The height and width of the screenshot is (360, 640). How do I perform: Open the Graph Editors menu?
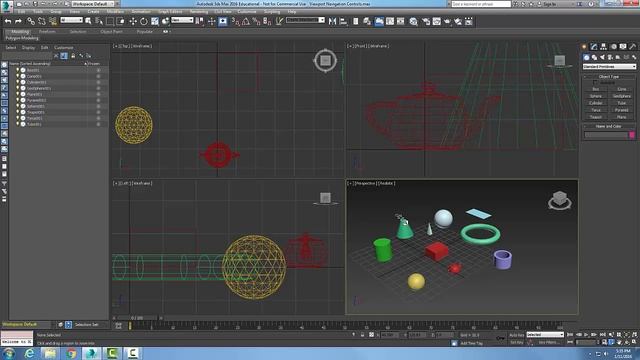click(171, 11)
